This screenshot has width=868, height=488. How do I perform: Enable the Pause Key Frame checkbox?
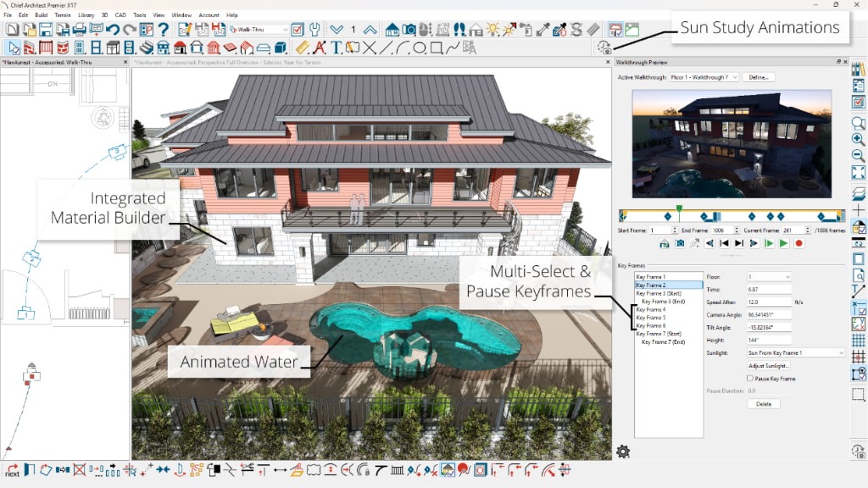coord(749,379)
